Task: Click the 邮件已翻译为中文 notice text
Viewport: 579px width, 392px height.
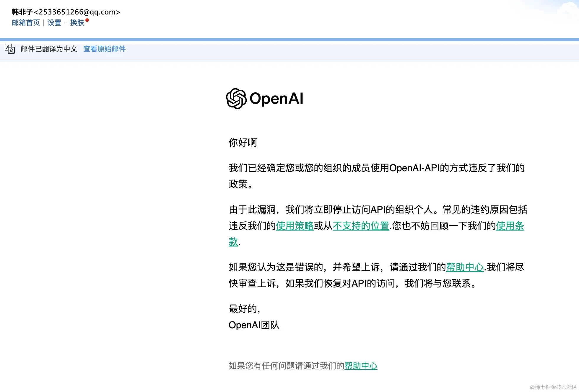Action: pos(49,49)
